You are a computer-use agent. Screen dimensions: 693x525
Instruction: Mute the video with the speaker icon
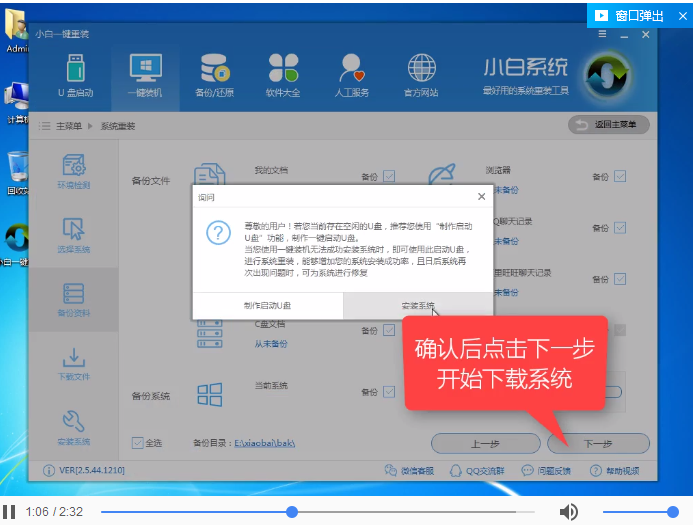coord(568,512)
